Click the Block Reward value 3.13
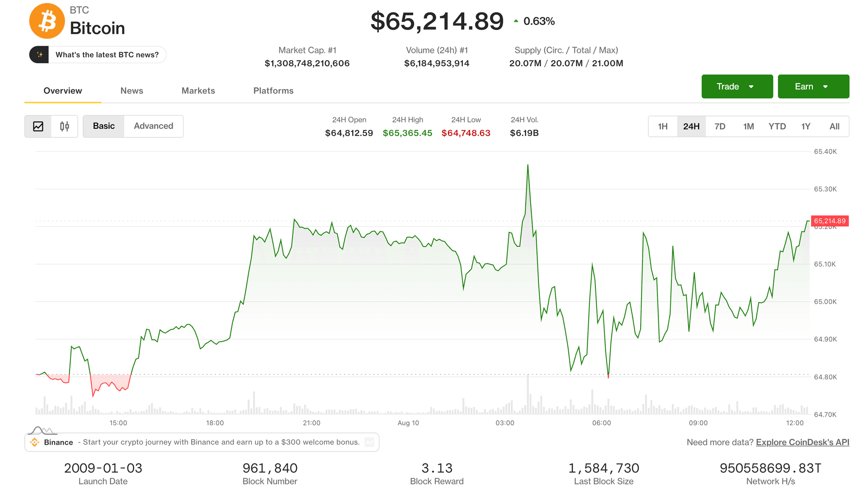The height and width of the screenshot is (488, 868). tap(437, 468)
